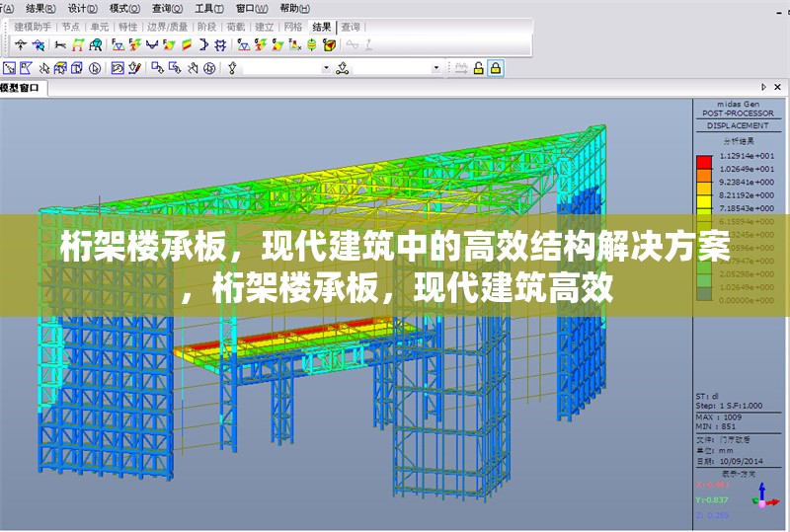Open the 窗口(W) menu
Image resolution: width=790 pixels, height=532 pixels.
click(x=252, y=9)
